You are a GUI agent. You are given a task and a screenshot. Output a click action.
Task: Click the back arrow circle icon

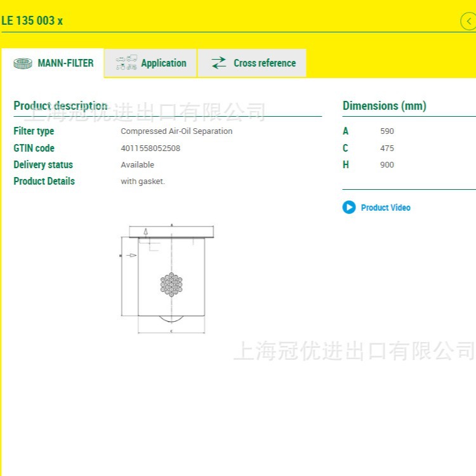(469, 21)
